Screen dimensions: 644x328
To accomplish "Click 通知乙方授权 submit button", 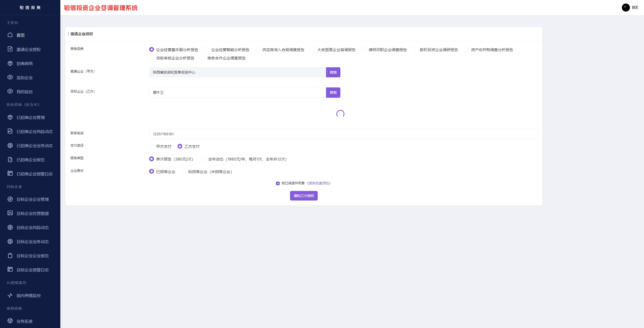I will (x=304, y=196).
